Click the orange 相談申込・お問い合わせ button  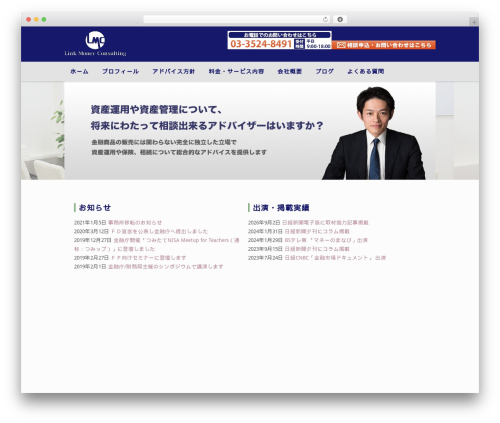point(384,45)
